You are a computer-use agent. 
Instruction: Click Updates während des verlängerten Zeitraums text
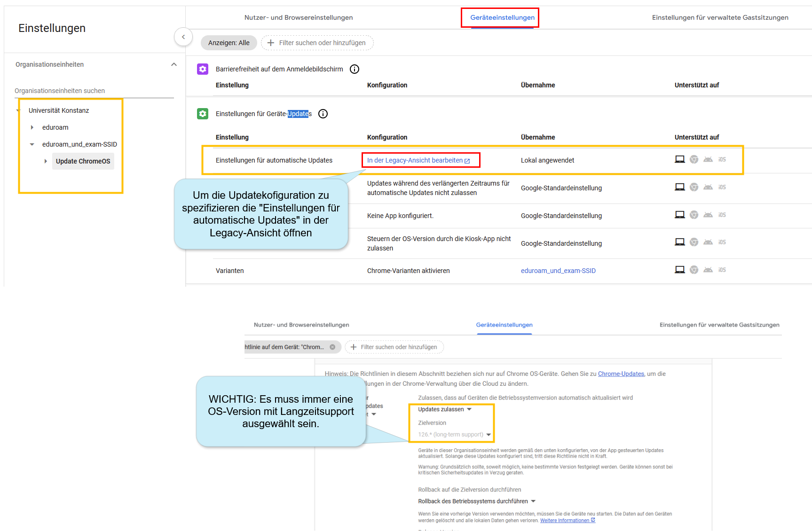click(438, 188)
